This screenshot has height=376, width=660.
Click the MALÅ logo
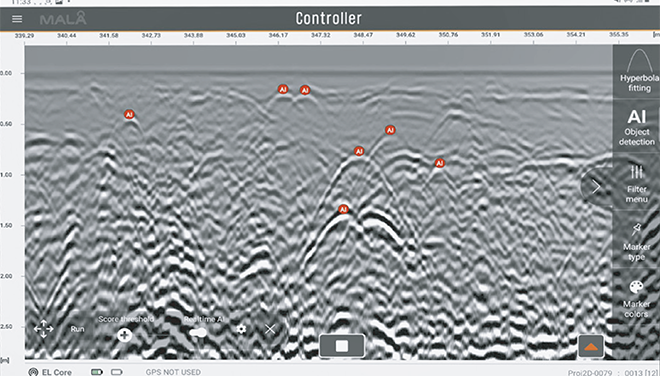click(x=63, y=19)
